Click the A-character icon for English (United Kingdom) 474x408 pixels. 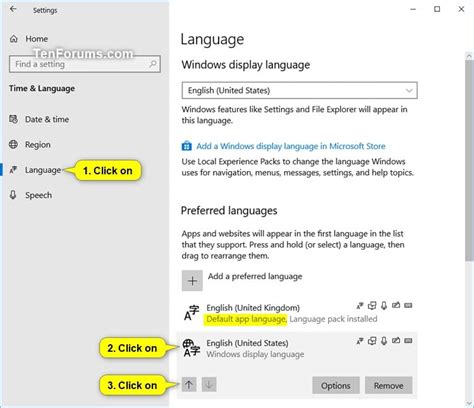[x=192, y=313]
